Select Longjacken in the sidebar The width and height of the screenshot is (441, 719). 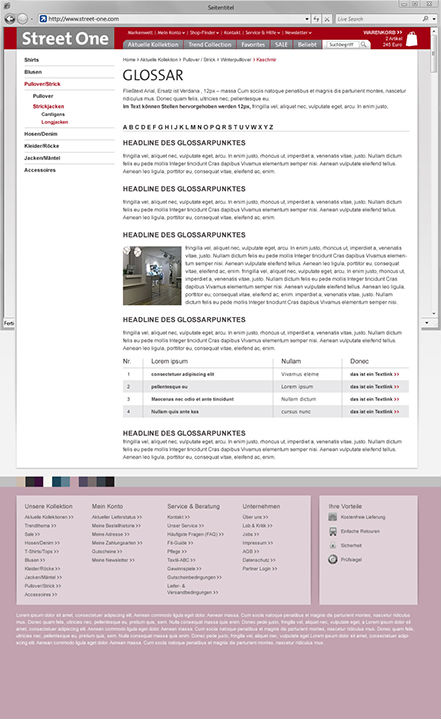click(x=55, y=122)
